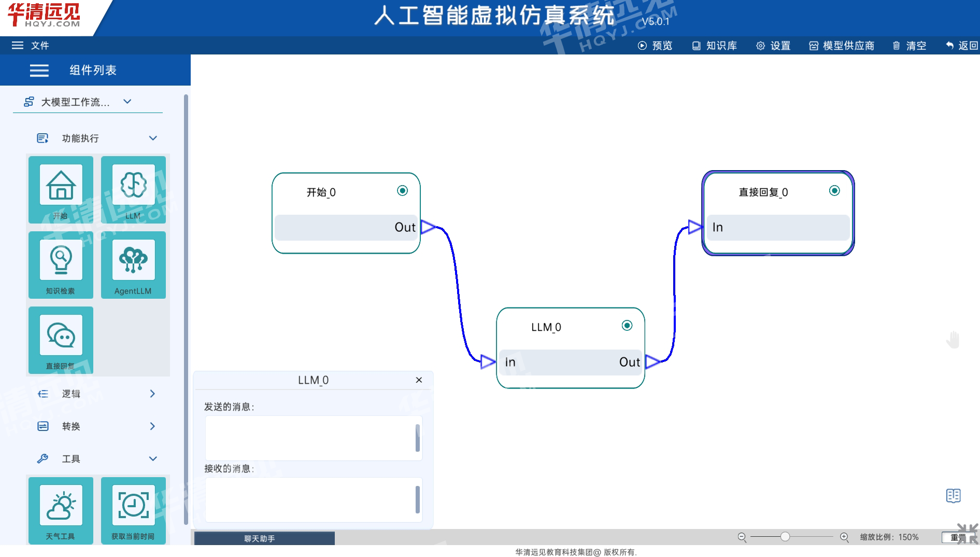Click the zoom in magnifier icon
Image resolution: width=980 pixels, height=557 pixels.
click(844, 537)
